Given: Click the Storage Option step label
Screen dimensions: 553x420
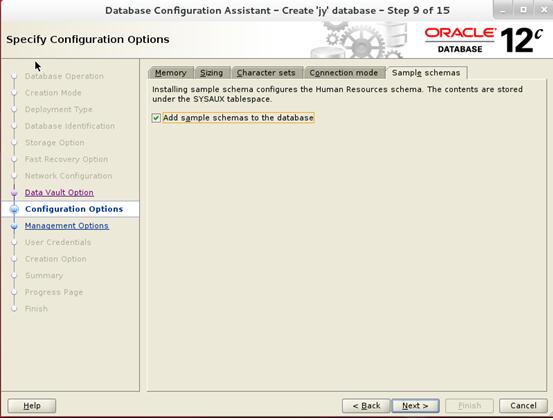Looking at the screenshot, I should (55, 142).
